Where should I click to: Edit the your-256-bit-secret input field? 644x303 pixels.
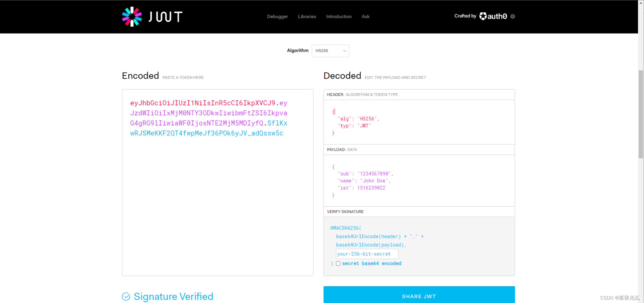(367, 254)
